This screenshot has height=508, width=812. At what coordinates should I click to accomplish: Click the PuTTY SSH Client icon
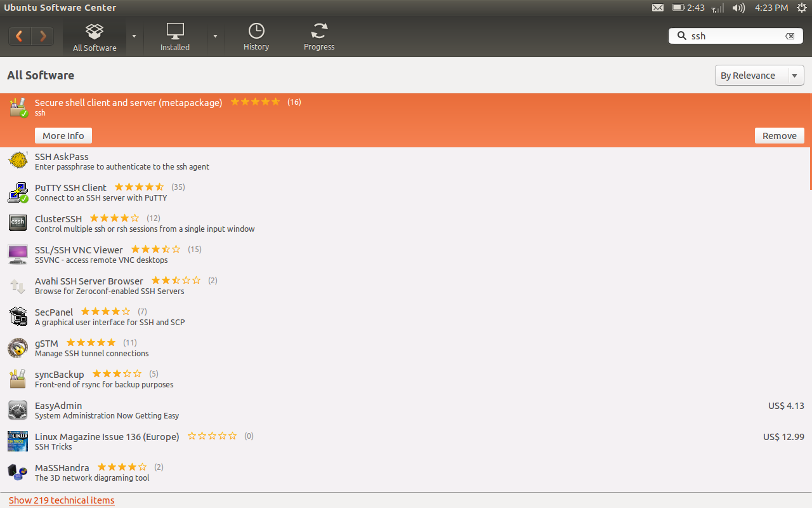tap(18, 192)
